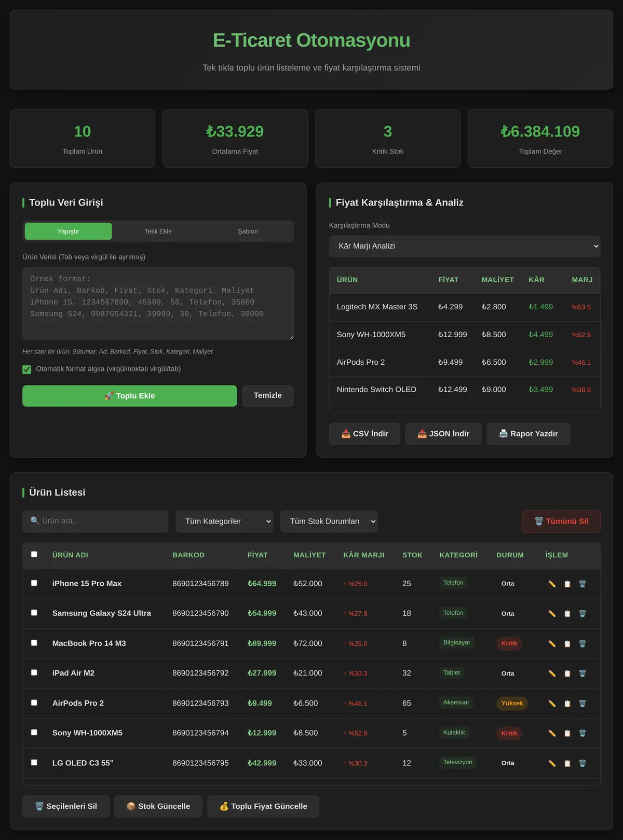Download data via CSV İndir
623x840 pixels.
(364, 434)
